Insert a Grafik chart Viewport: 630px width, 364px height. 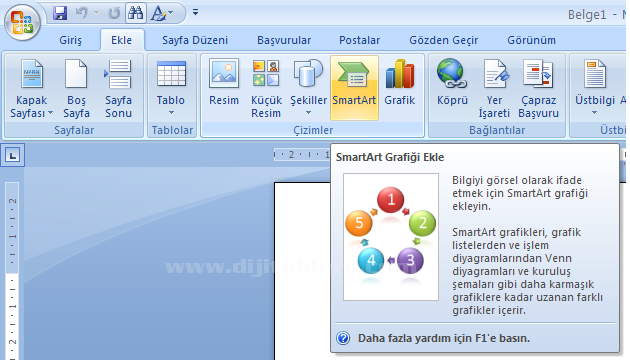(x=399, y=82)
